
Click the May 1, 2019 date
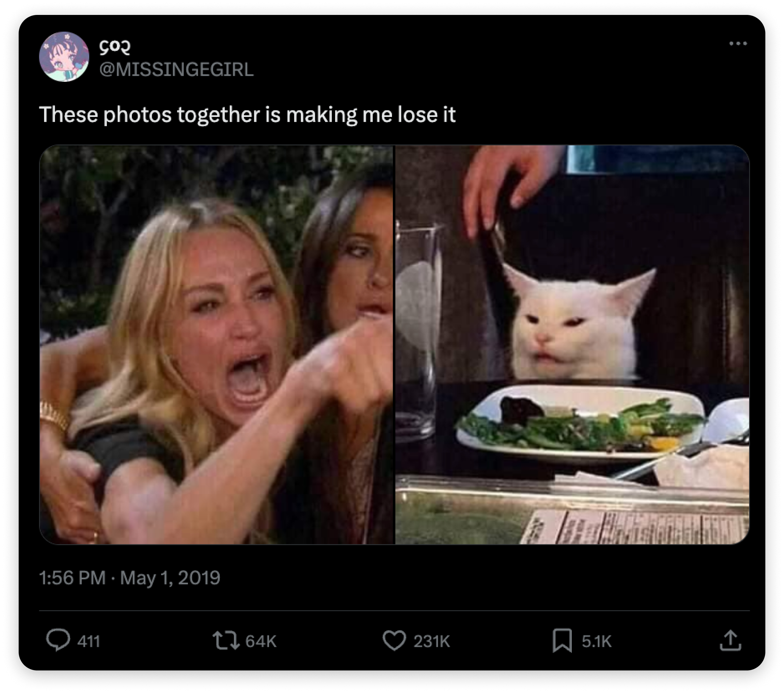(x=170, y=578)
